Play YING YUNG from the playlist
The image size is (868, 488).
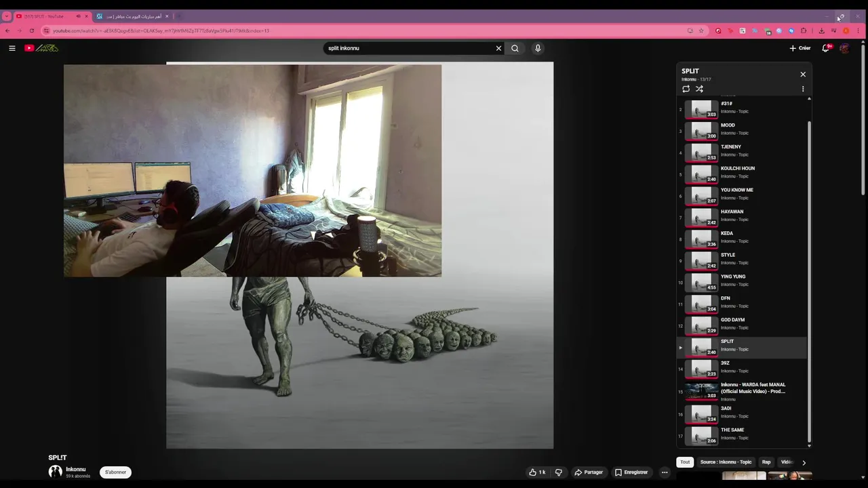742,283
